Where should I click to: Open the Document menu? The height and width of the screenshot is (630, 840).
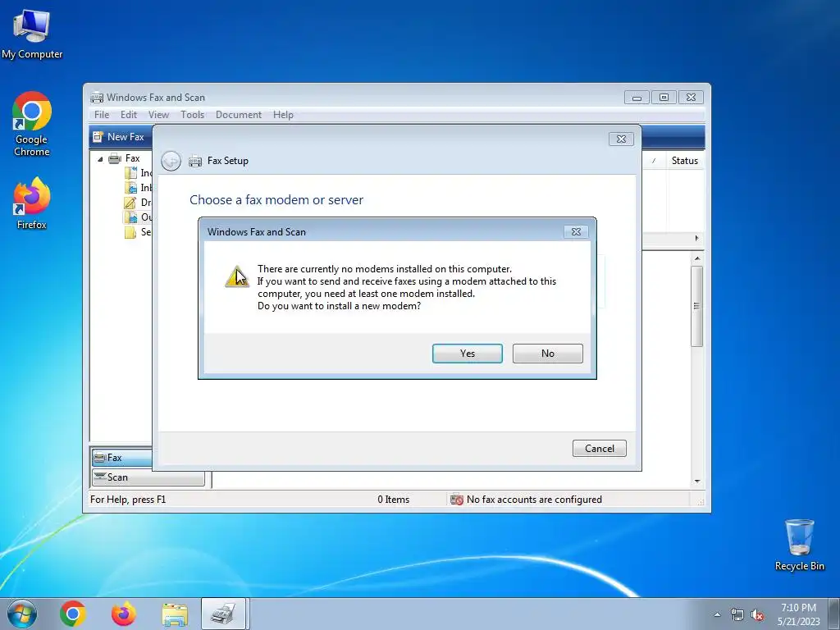pyautogui.click(x=239, y=115)
